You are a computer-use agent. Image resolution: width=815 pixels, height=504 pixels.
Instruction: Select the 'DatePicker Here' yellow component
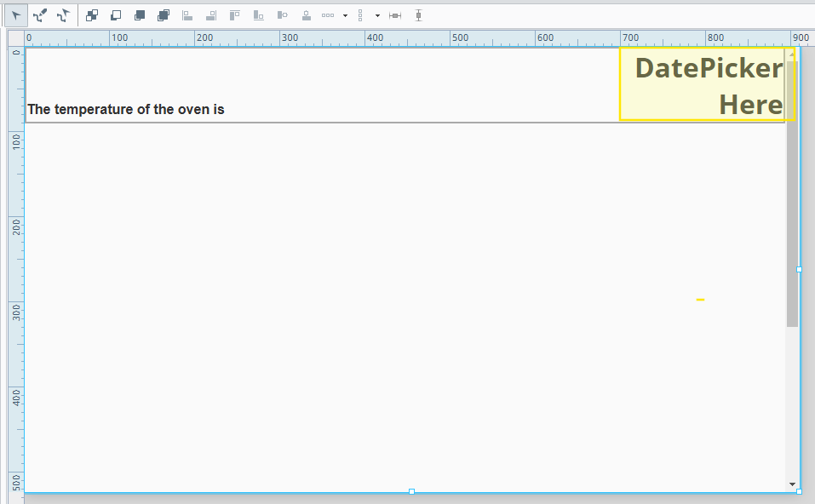707,84
